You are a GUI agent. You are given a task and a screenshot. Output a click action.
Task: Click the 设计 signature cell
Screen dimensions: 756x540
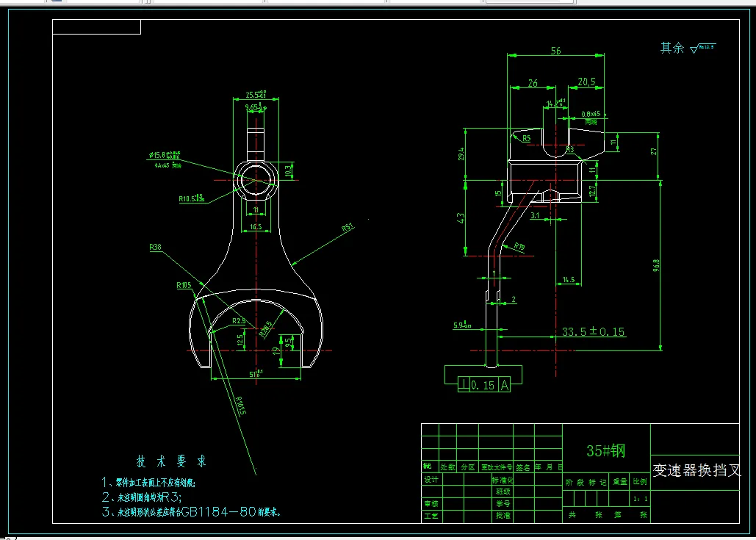431,480
